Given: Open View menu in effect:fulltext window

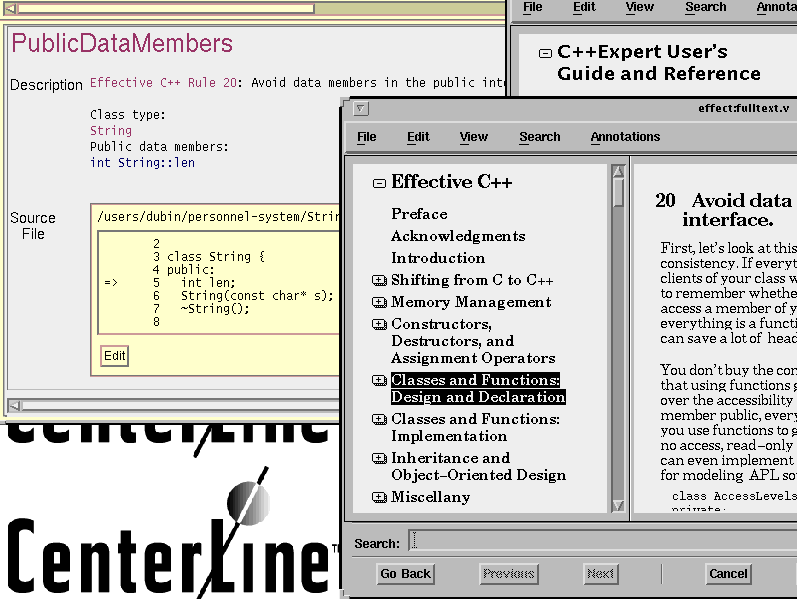Looking at the screenshot, I should (x=473, y=137).
